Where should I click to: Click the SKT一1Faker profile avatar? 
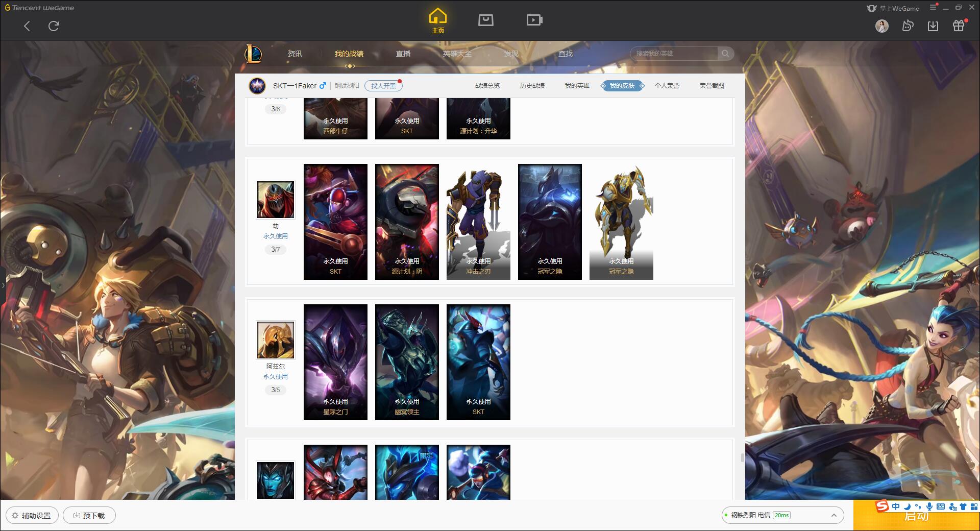pyautogui.click(x=257, y=86)
